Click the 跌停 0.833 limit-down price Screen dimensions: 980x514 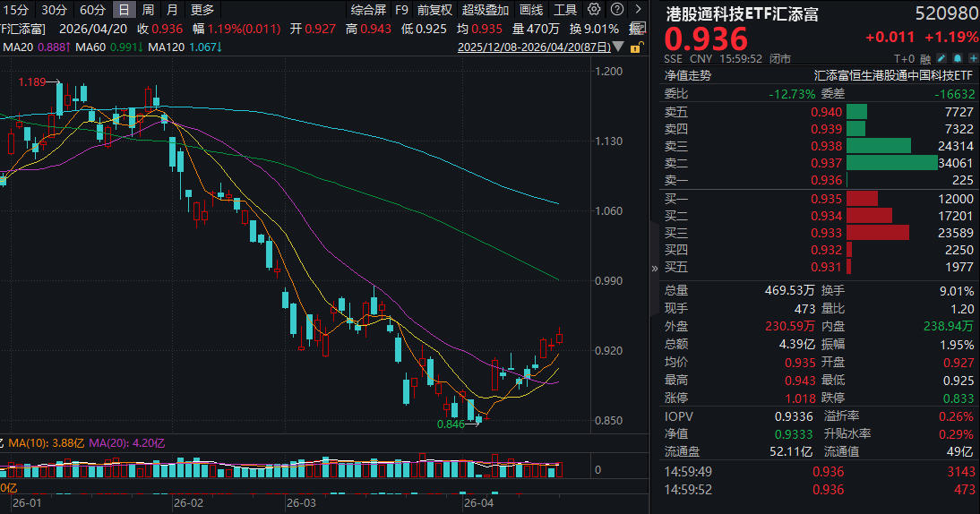pos(959,398)
